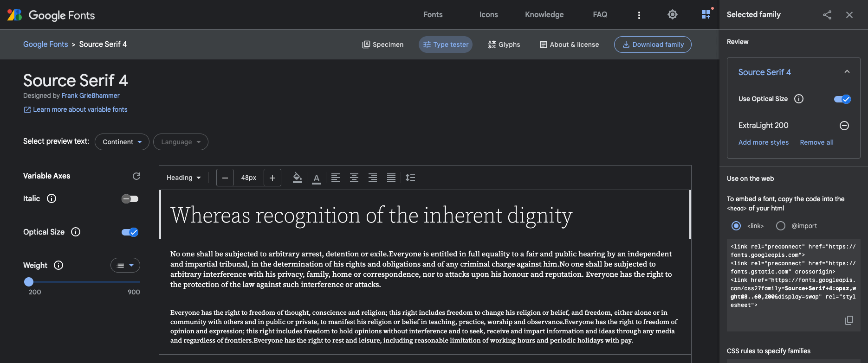
Task: Click the Weight slider handle
Action: tap(29, 281)
